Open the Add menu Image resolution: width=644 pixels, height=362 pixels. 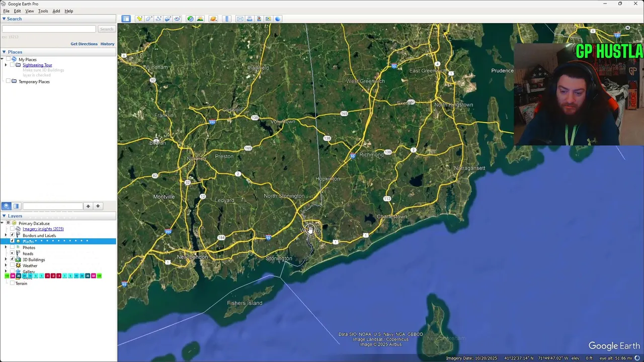(x=56, y=11)
